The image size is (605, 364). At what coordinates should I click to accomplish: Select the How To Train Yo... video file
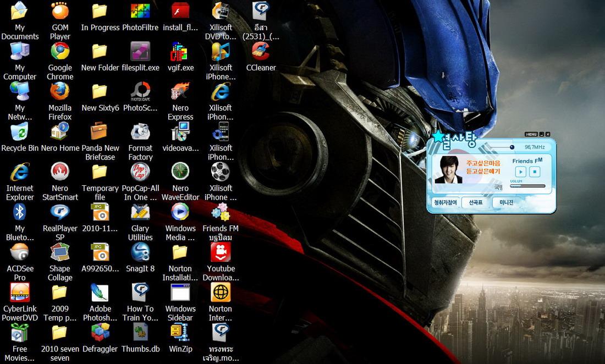140,302
